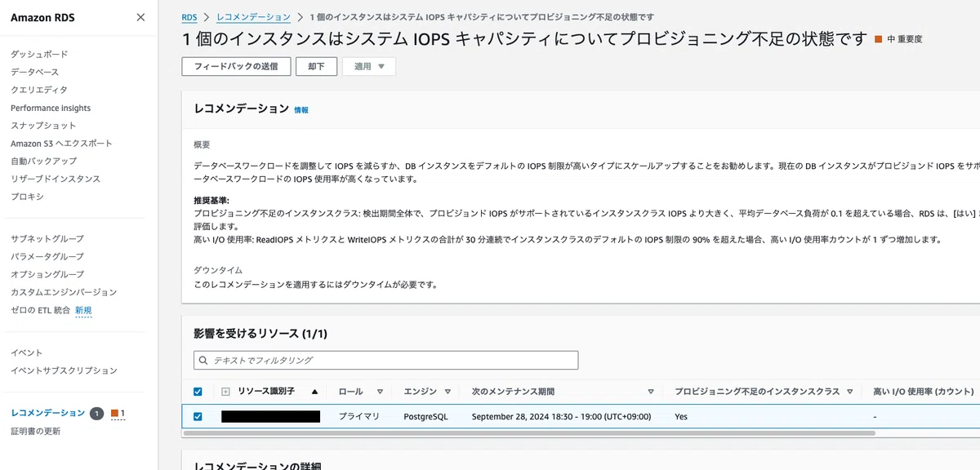Close the Amazon RDS navigation panel
The image size is (980, 470).
click(140, 17)
